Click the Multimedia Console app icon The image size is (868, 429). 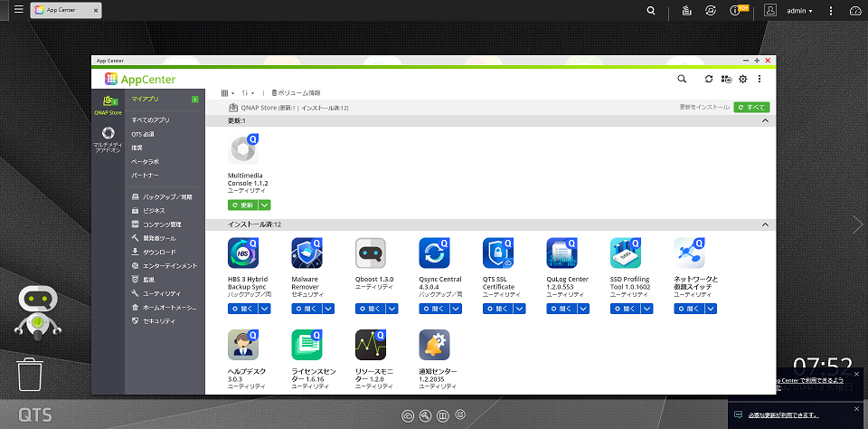[243, 149]
